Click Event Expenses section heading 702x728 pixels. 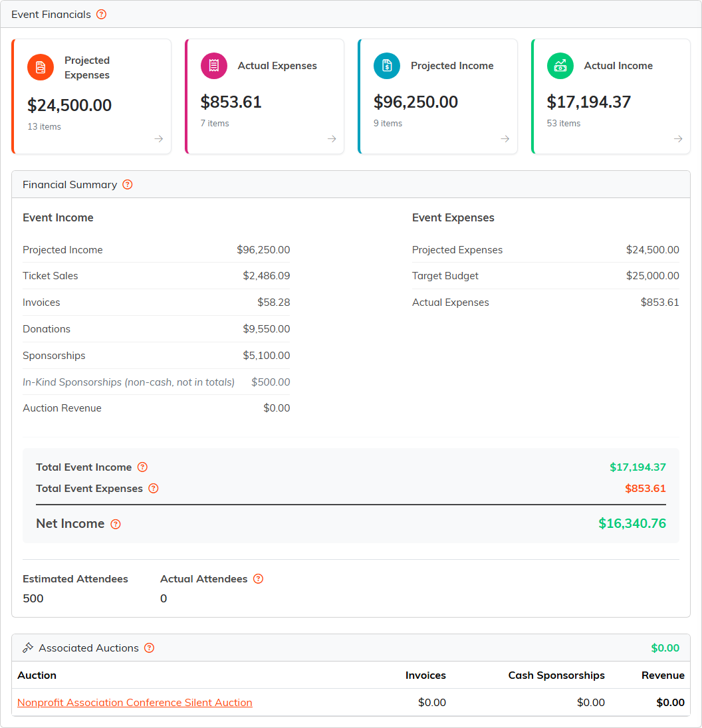[453, 218]
